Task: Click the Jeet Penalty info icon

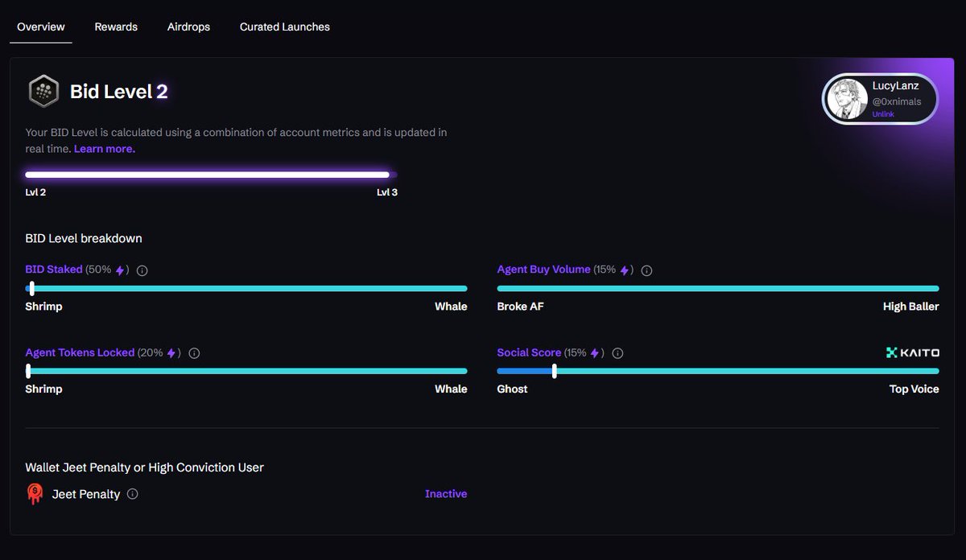Action: pos(133,494)
